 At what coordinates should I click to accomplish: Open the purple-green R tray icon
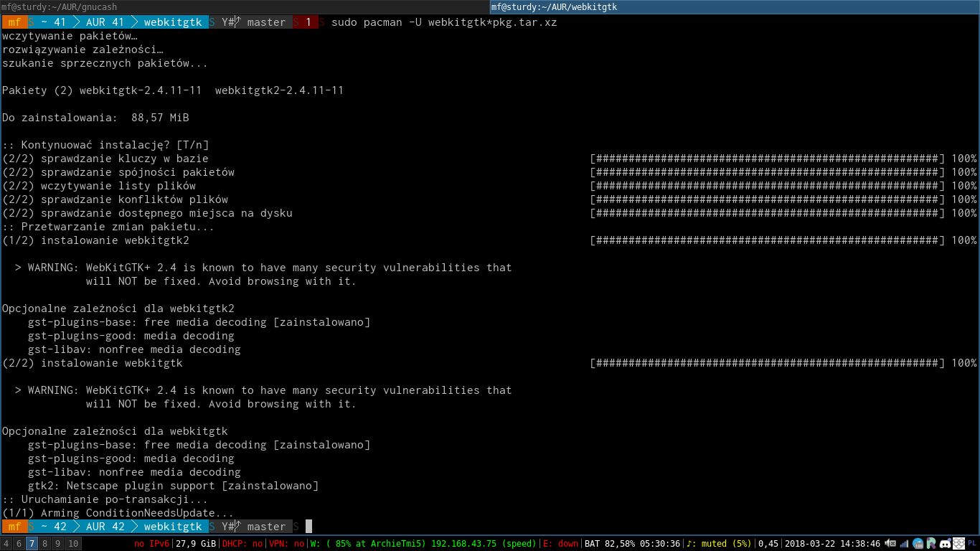(931, 544)
